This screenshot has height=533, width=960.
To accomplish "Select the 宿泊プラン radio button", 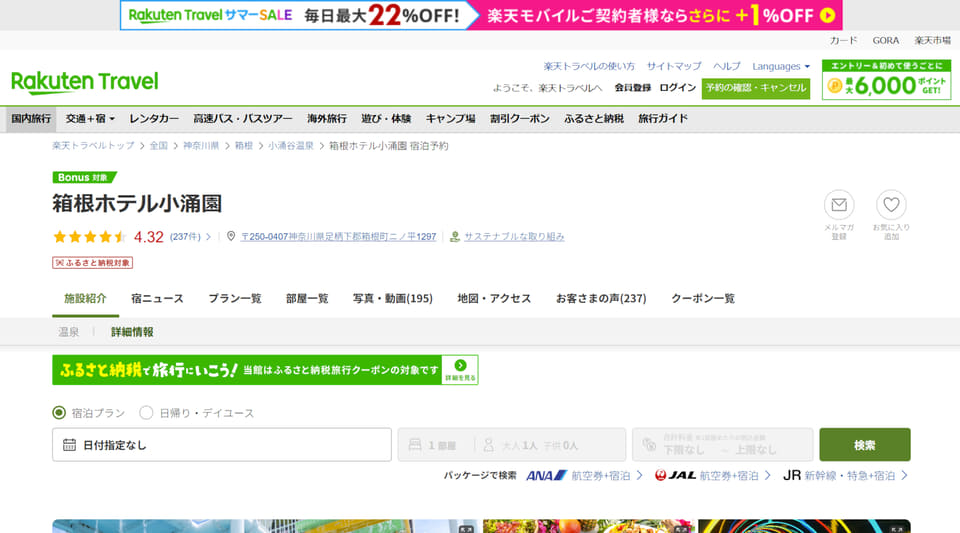I will pos(59,412).
